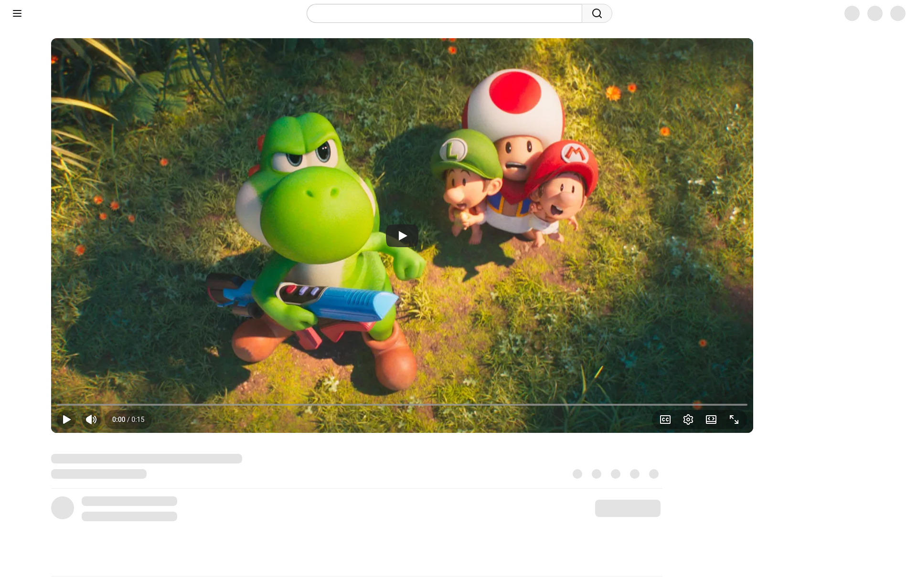
Task: Click the middle top-right circle placeholder
Action: pyautogui.click(x=875, y=13)
